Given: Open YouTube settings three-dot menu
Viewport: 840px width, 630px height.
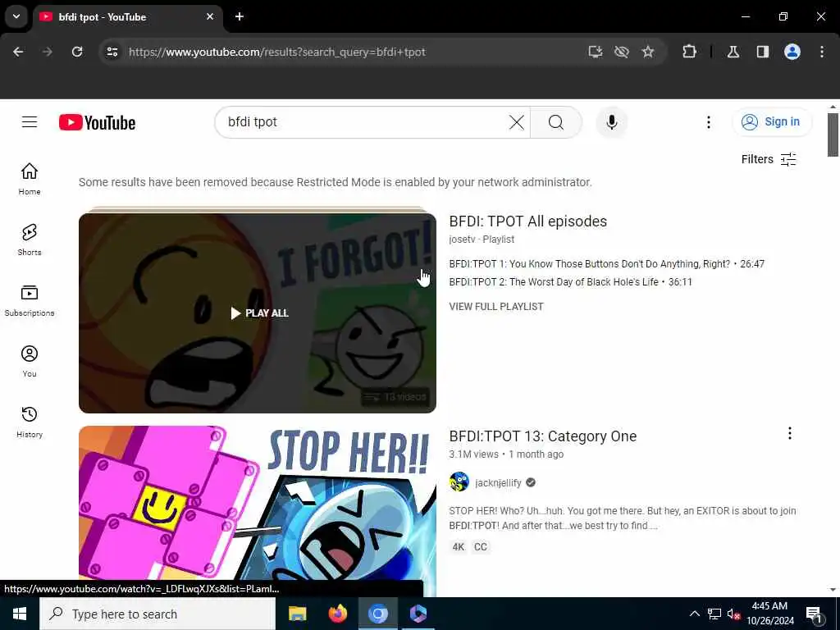Looking at the screenshot, I should pyautogui.click(x=708, y=122).
